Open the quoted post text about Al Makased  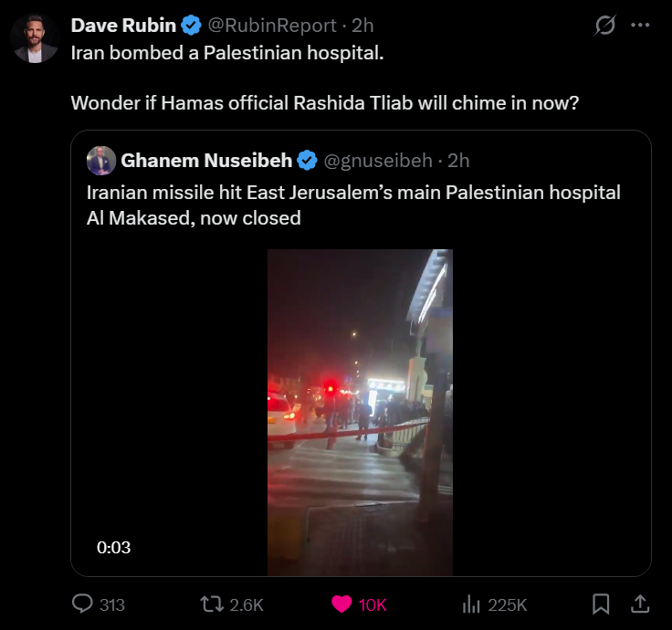[x=353, y=205]
